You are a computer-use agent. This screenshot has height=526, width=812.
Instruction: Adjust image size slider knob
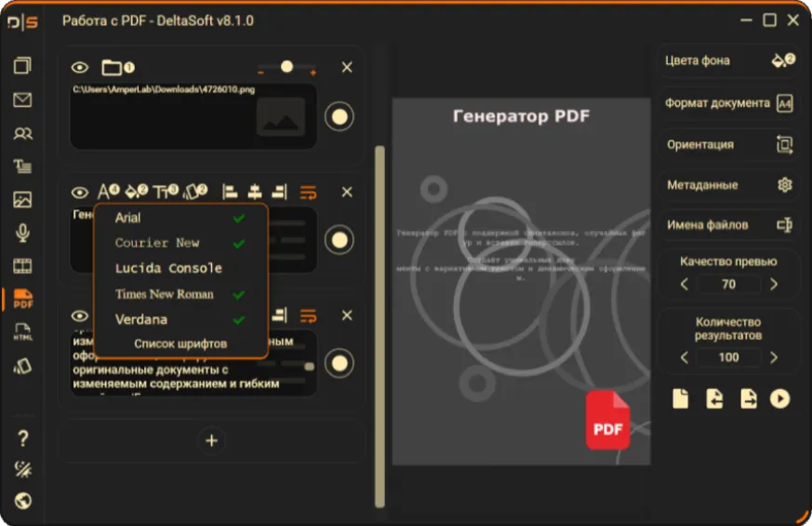tap(286, 67)
